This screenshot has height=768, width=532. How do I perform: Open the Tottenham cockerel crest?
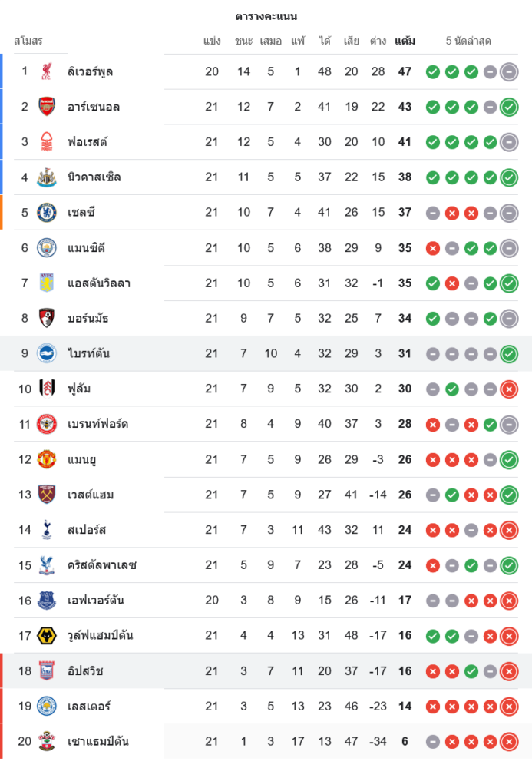pyautogui.click(x=47, y=530)
